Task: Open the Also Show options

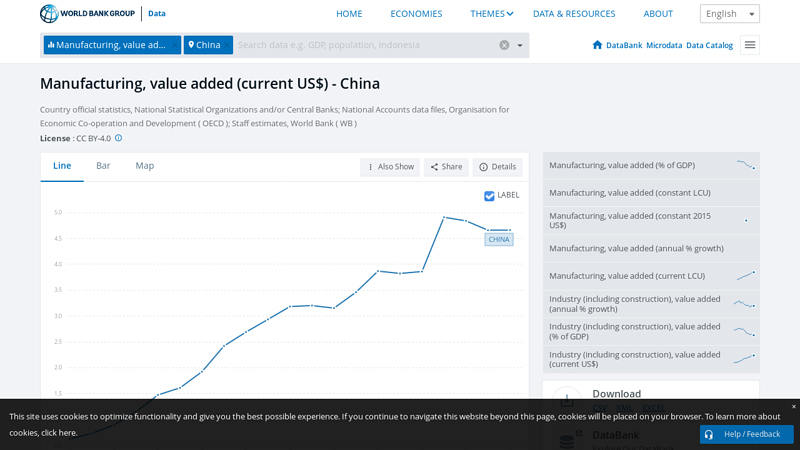Action: (x=390, y=167)
